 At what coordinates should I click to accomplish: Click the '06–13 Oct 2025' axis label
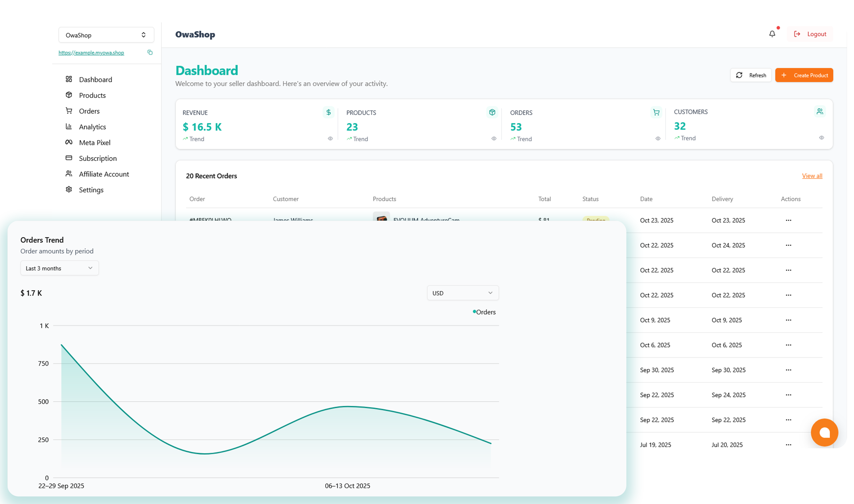[347, 486]
